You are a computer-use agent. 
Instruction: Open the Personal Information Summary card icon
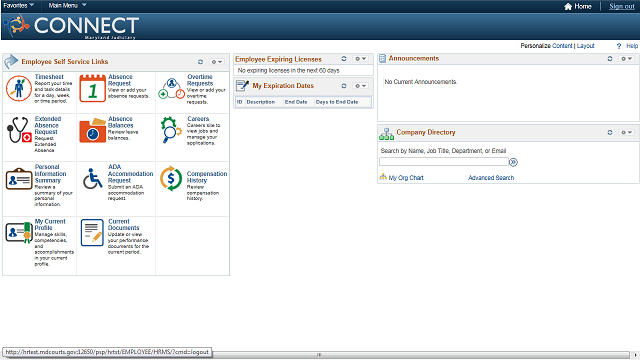(x=19, y=179)
